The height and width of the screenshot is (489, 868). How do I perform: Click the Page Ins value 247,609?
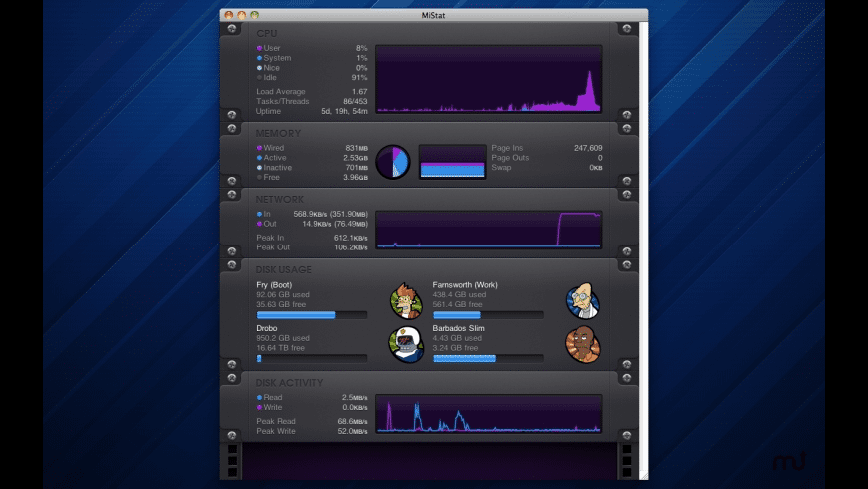tap(588, 148)
